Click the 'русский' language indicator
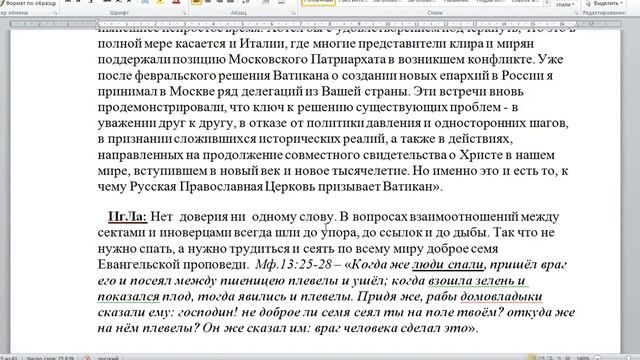Image resolution: width=640 pixels, height=360 pixels. (108, 358)
